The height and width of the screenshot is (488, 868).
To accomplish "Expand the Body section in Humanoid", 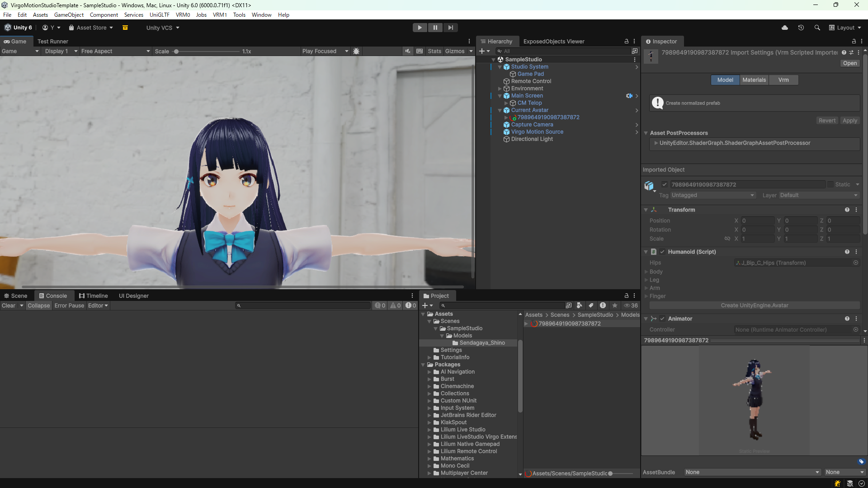I will coord(646,272).
